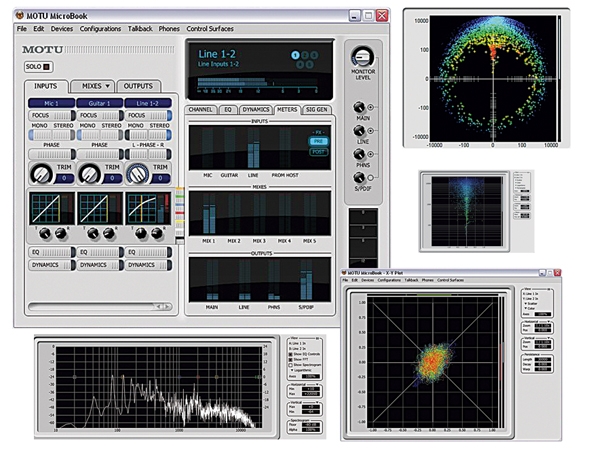Switch to the OUTPUTS tab

point(138,86)
